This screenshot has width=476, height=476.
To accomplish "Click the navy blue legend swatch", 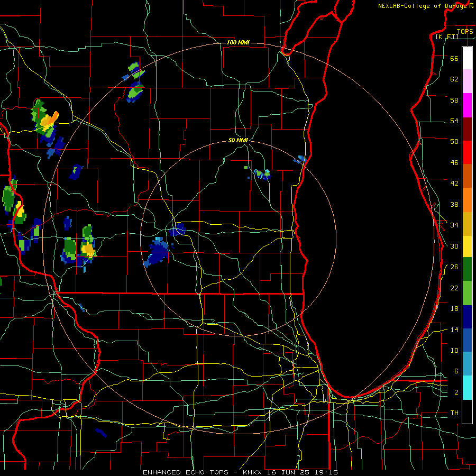I will [467, 317].
